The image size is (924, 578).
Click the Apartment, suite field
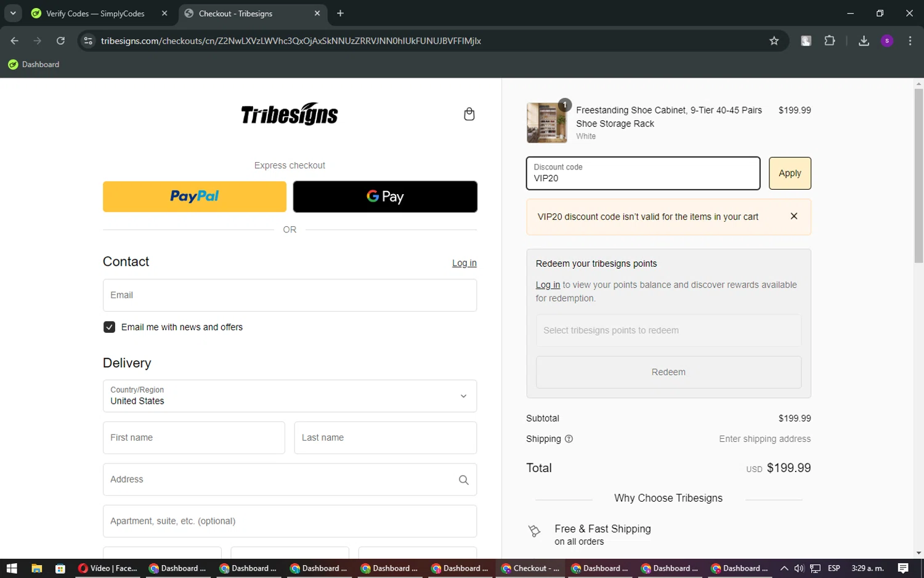click(x=290, y=521)
